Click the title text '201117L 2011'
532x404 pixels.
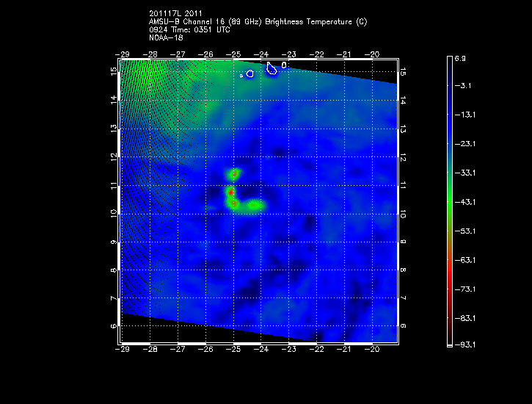[x=173, y=14]
